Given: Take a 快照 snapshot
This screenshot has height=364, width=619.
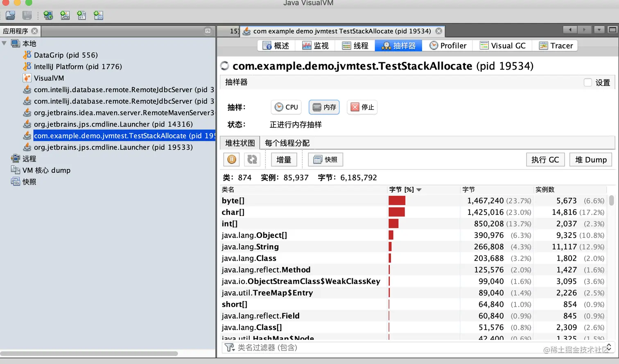Looking at the screenshot, I should coord(325,159).
